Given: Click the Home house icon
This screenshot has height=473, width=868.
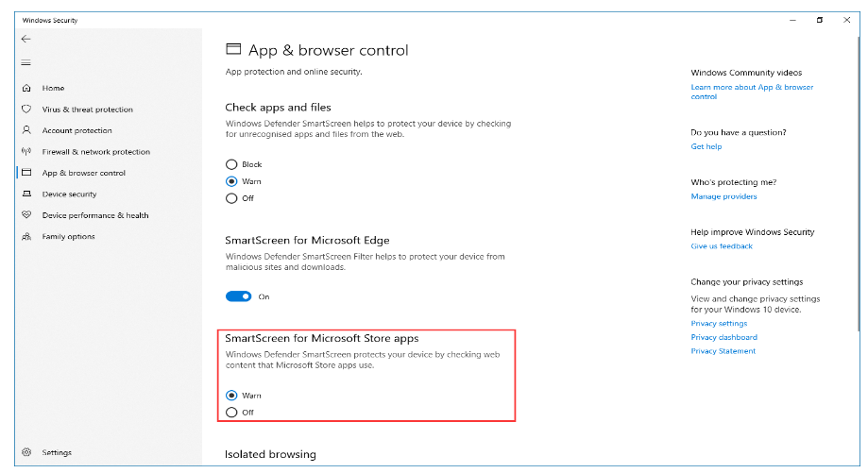Looking at the screenshot, I should point(26,88).
